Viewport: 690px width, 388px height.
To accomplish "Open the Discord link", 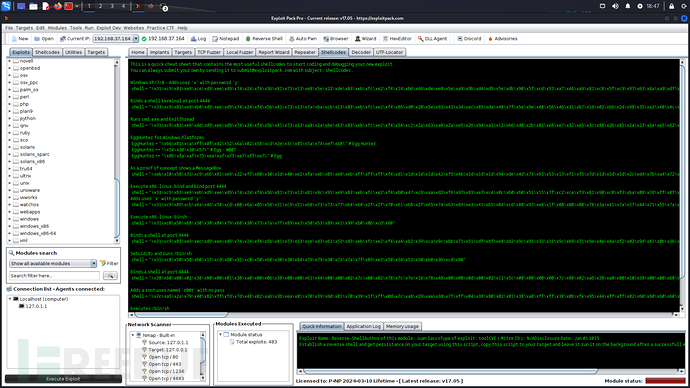I will [469, 39].
